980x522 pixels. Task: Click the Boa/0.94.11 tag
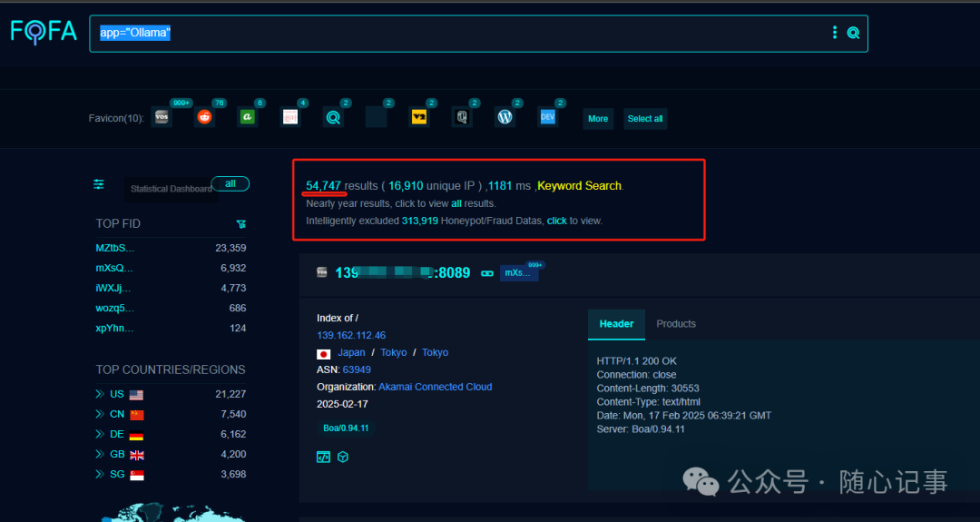(x=346, y=428)
